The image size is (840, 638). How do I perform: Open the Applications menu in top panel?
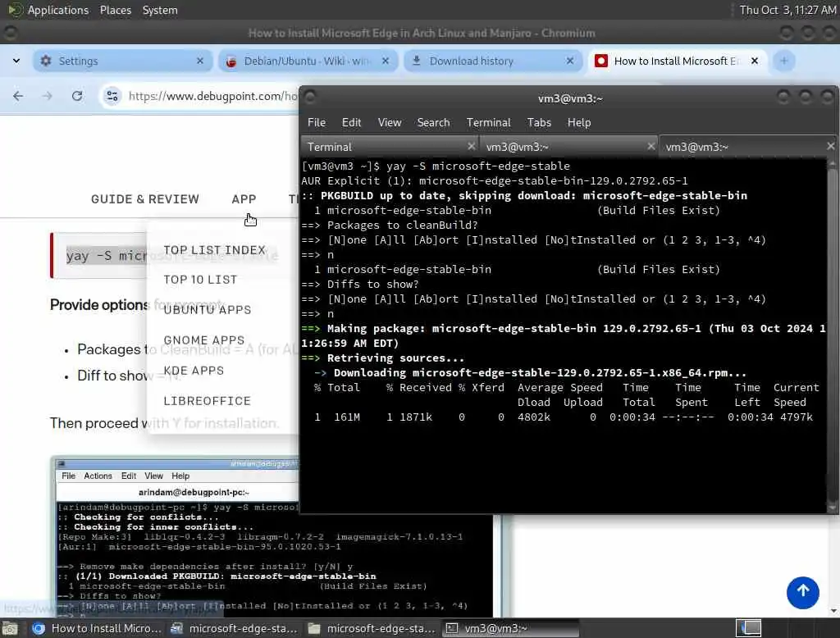[48, 10]
